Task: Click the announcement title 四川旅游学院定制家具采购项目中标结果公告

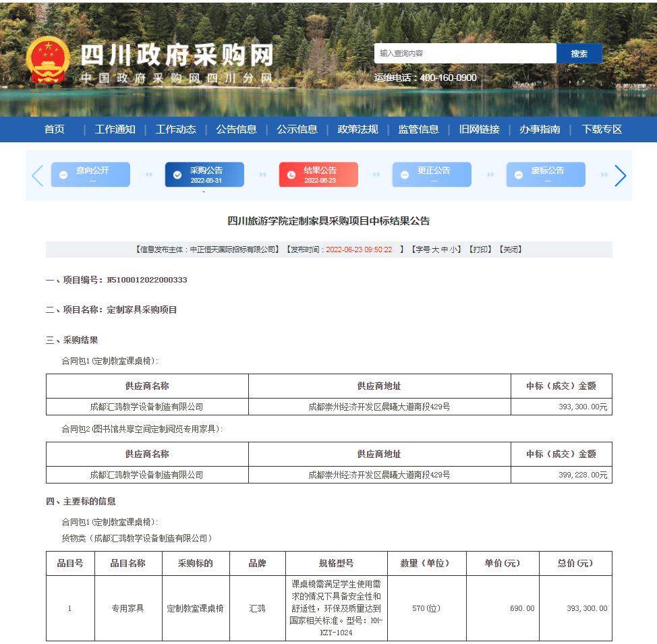Action: [329, 221]
